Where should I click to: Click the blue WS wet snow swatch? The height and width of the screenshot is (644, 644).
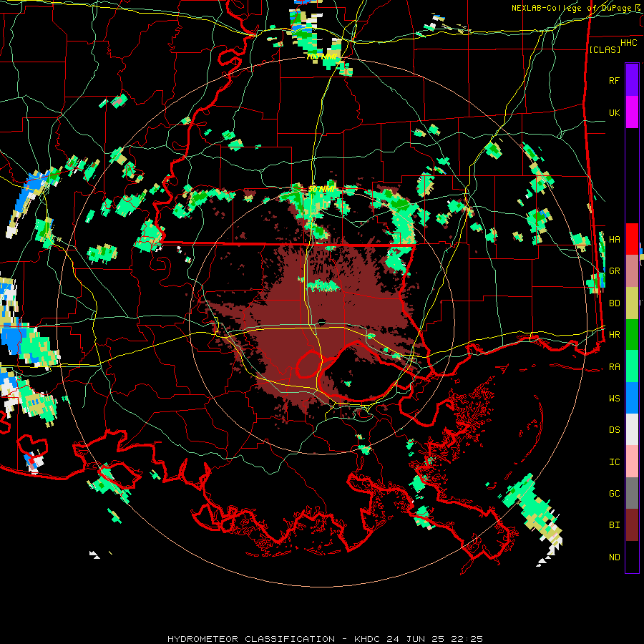pos(632,398)
